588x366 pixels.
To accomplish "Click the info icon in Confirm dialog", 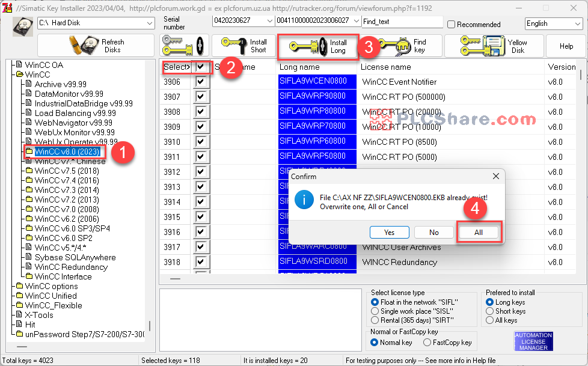I will (x=304, y=200).
